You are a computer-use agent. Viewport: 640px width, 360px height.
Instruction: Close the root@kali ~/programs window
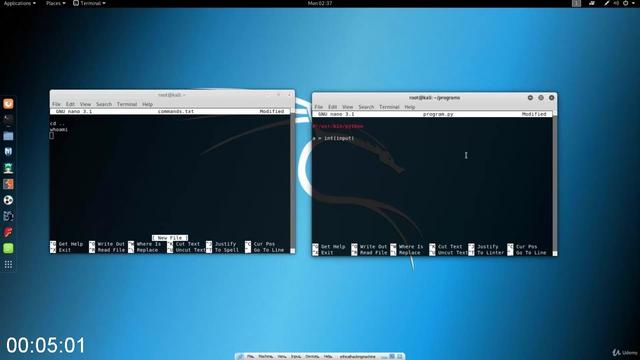pyautogui.click(x=551, y=98)
